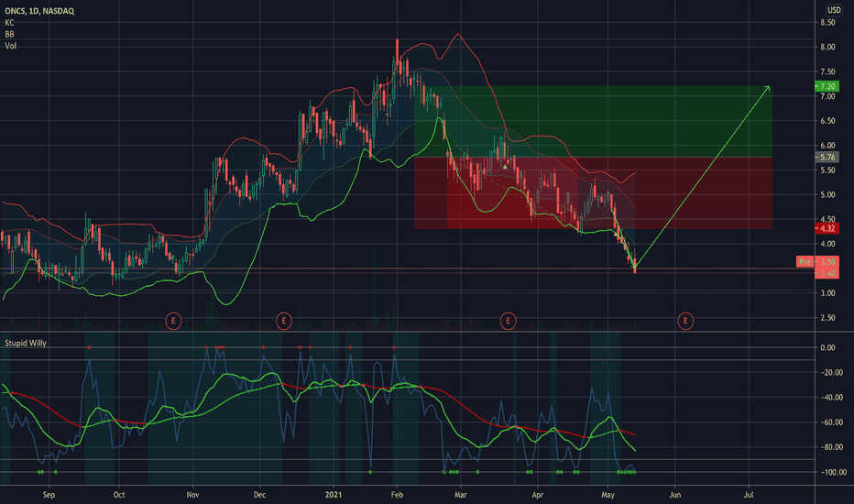Click the ONCS, 1D, NASDAQ symbol title
Screen dimensions: 854x504
39,11
